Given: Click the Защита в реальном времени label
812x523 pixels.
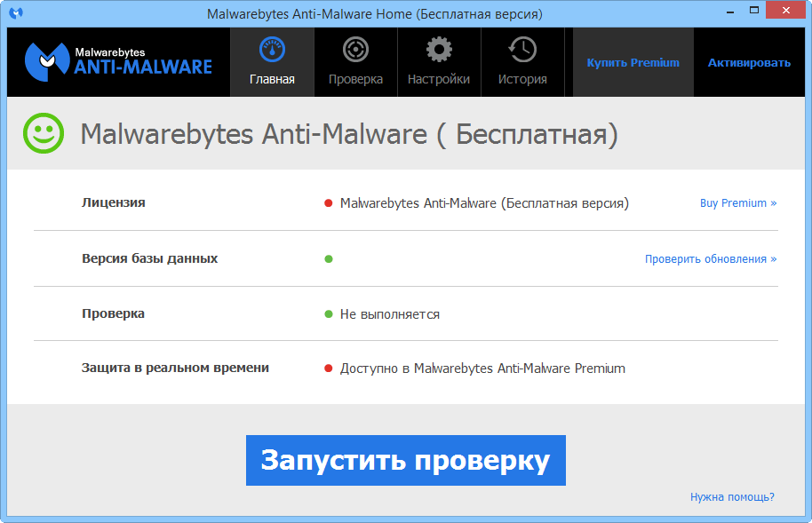Looking at the screenshot, I should (x=175, y=368).
